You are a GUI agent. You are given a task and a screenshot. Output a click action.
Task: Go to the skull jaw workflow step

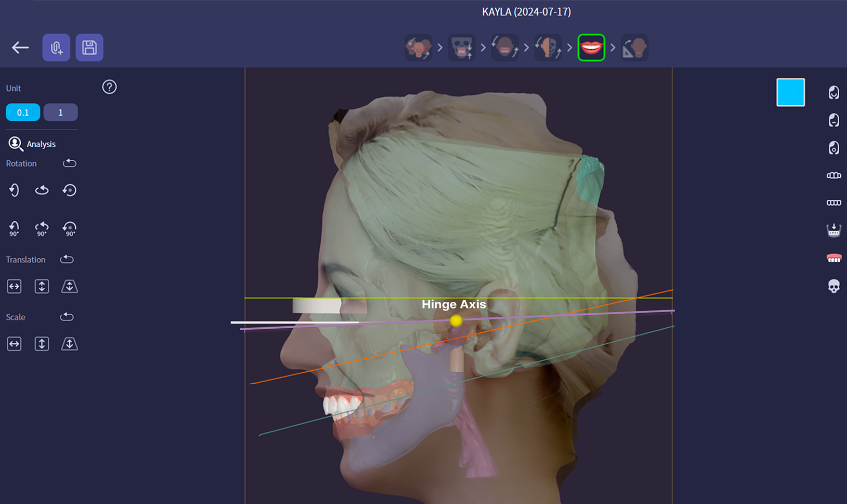461,48
